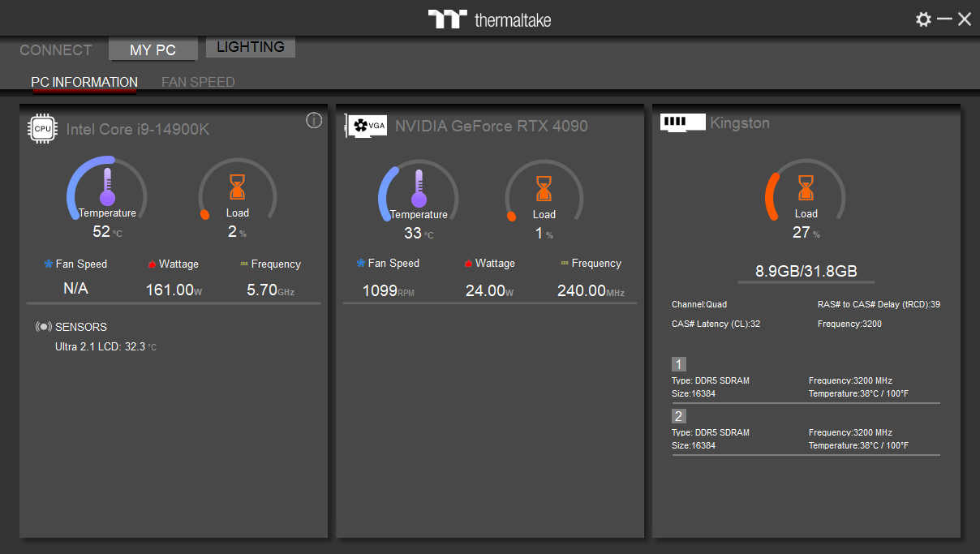Click the CPU temperature thermometer icon
The width and height of the screenshot is (980, 554).
pos(107,187)
